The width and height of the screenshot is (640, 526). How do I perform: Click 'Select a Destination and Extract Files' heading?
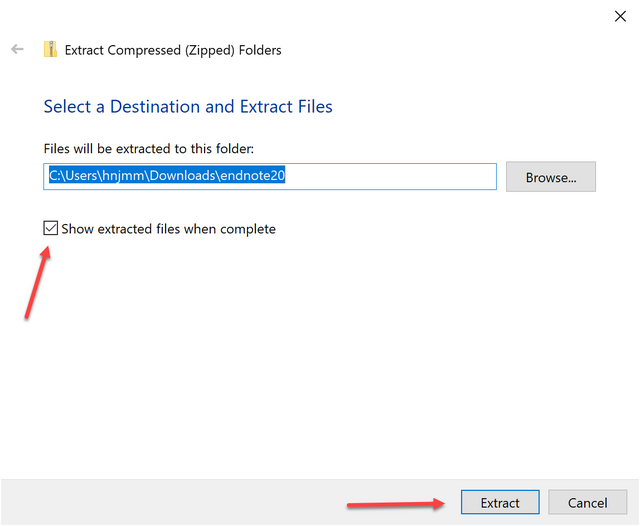pyautogui.click(x=188, y=107)
